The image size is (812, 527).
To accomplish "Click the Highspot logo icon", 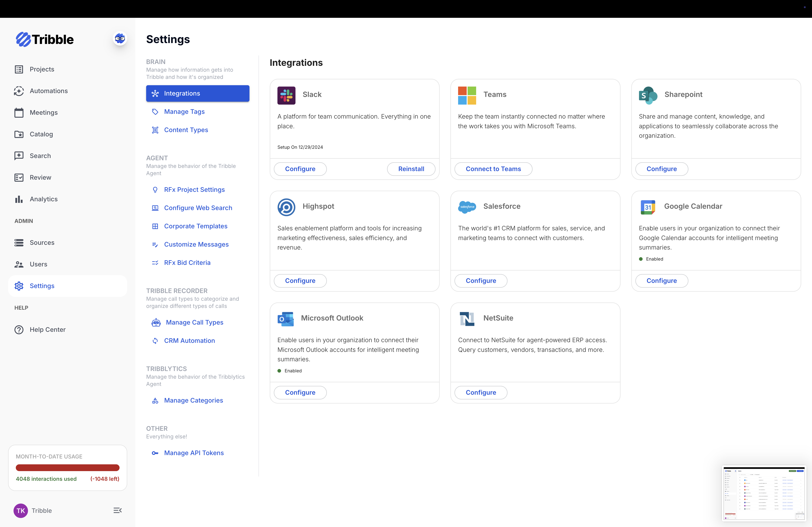I will (x=286, y=207).
